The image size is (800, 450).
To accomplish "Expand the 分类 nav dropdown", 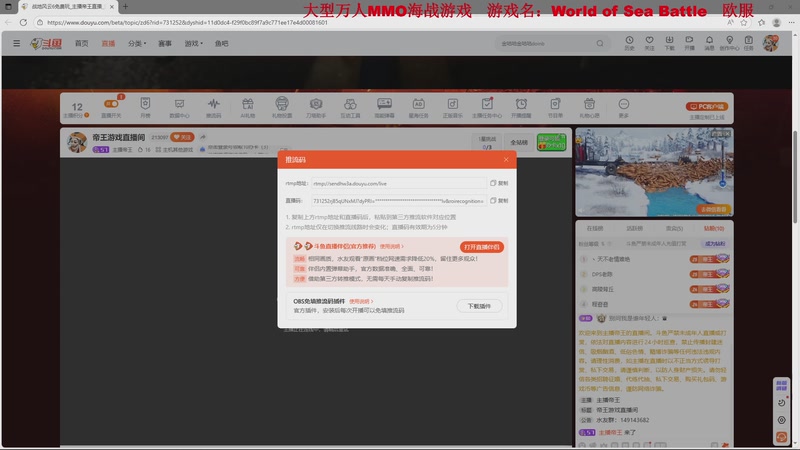I will point(137,43).
